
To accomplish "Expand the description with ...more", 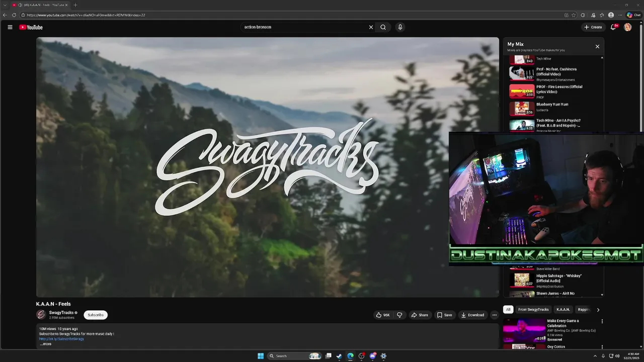I will point(45,344).
